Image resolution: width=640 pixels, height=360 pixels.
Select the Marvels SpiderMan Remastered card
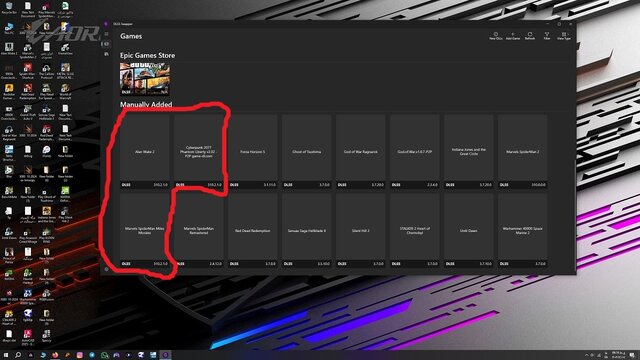click(x=199, y=230)
